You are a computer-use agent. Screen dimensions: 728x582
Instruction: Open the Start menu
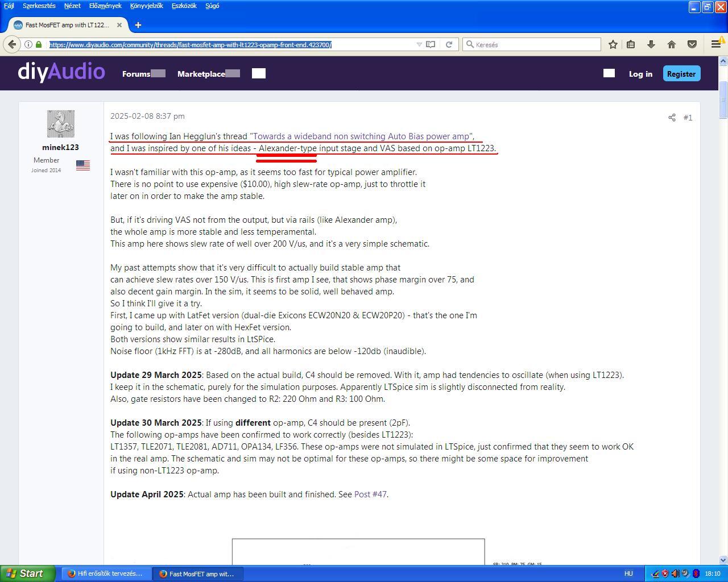click(28, 573)
